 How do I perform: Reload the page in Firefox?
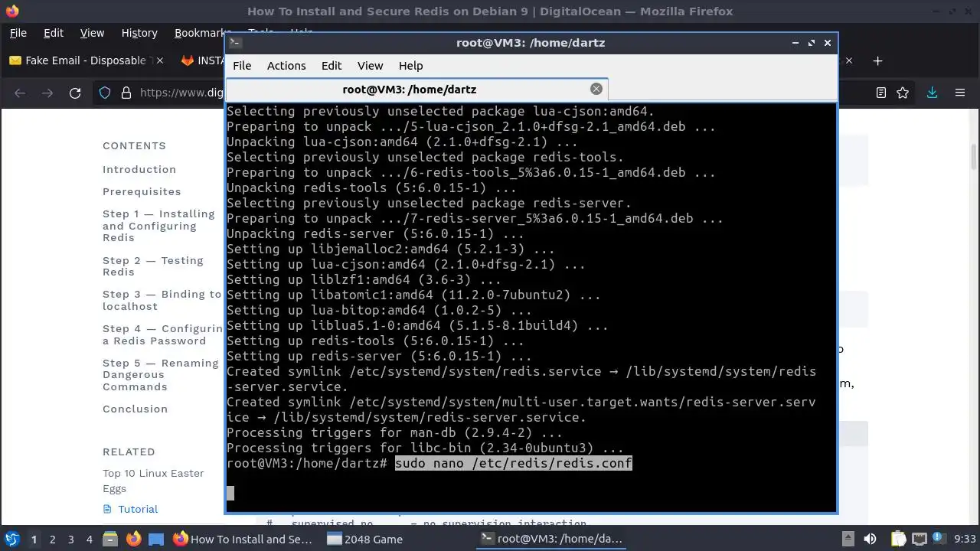75,93
